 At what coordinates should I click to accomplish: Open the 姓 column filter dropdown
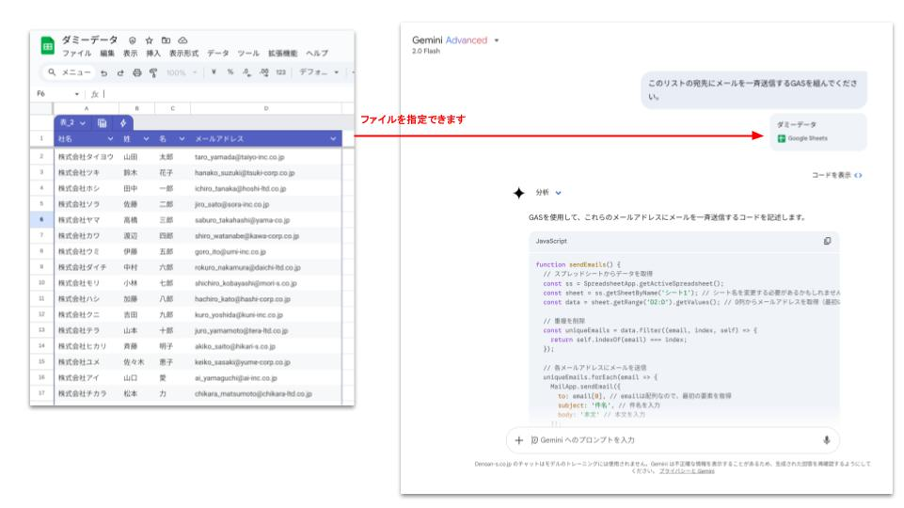146,139
